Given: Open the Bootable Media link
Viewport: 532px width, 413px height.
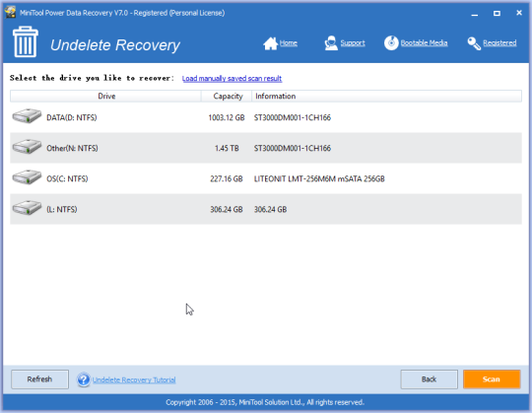Looking at the screenshot, I should point(424,43).
